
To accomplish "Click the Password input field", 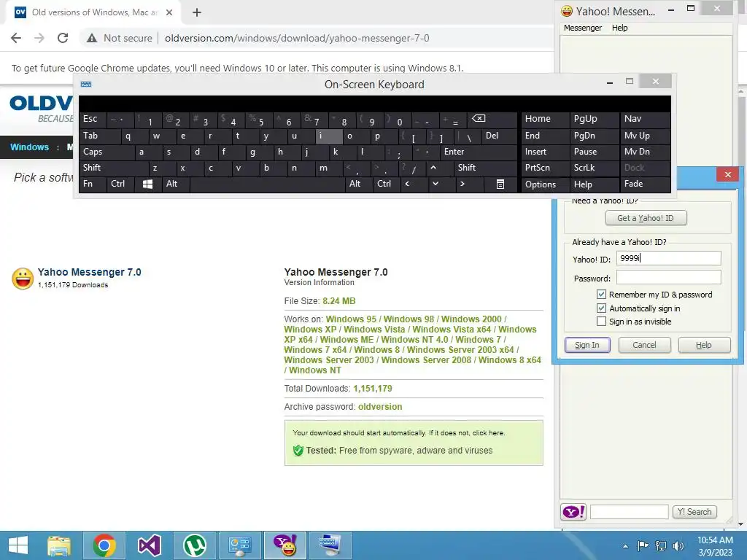I will [x=668, y=277].
